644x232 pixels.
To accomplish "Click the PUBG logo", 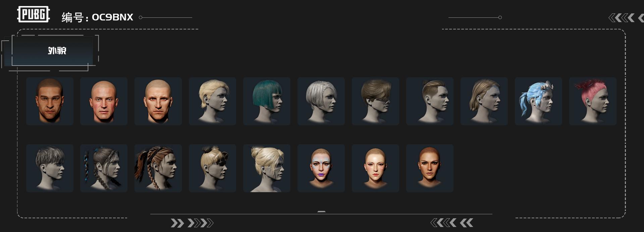I will point(34,14).
